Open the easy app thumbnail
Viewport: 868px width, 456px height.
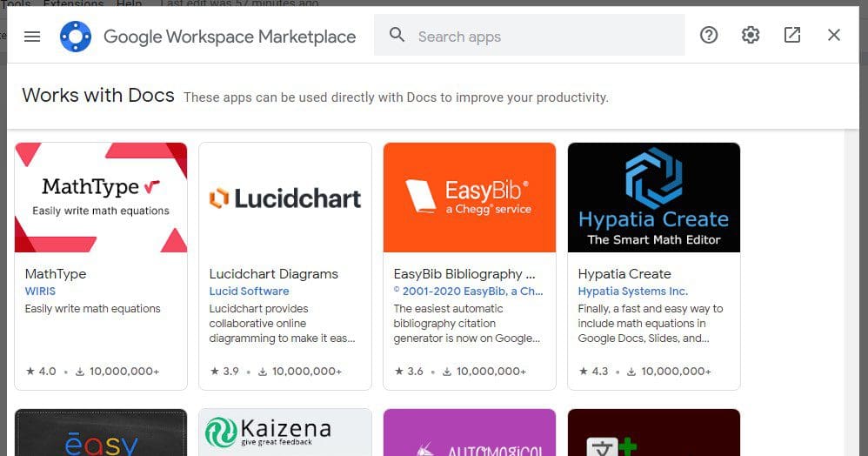[x=101, y=433]
